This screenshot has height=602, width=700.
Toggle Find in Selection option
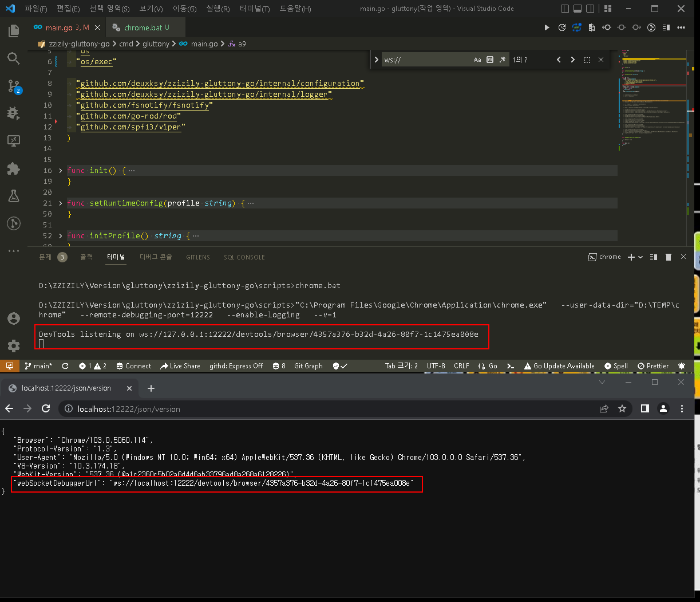pyautogui.click(x=587, y=60)
